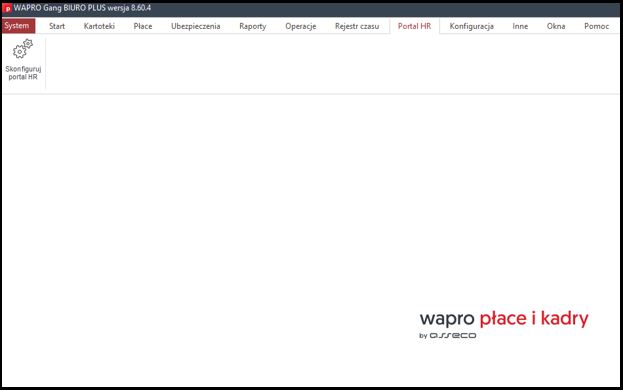Click the title text WAPRO Gang BIURO PLUS
Viewport: 623px width, 390px height.
tap(60, 8)
